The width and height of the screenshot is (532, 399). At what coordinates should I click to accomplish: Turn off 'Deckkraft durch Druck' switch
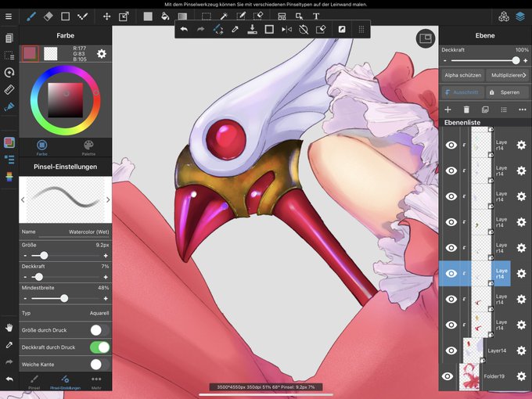[100, 347]
